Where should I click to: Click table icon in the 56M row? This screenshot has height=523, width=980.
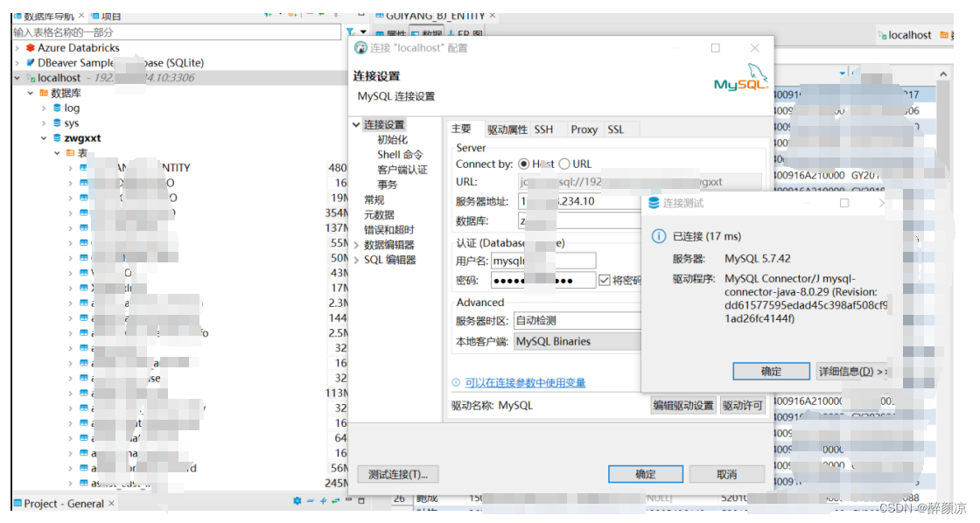(84, 468)
